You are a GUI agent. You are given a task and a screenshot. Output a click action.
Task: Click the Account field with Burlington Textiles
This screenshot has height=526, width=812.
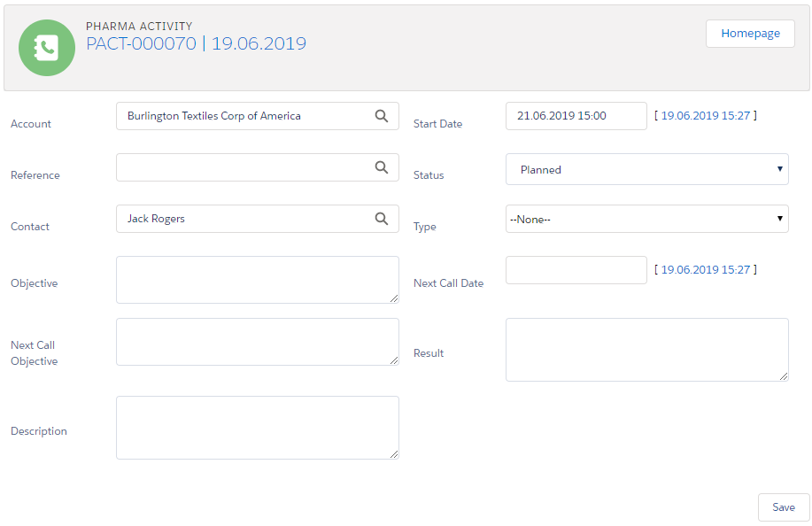click(244, 116)
